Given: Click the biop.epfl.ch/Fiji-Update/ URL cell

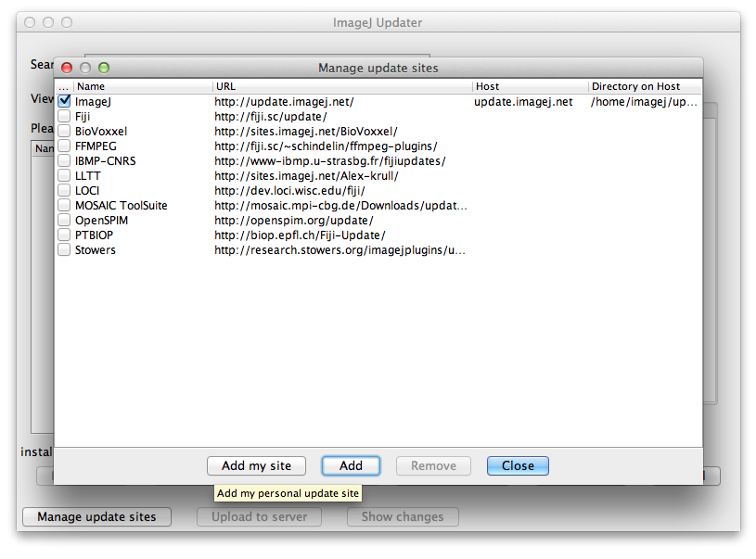Looking at the screenshot, I should [x=300, y=235].
